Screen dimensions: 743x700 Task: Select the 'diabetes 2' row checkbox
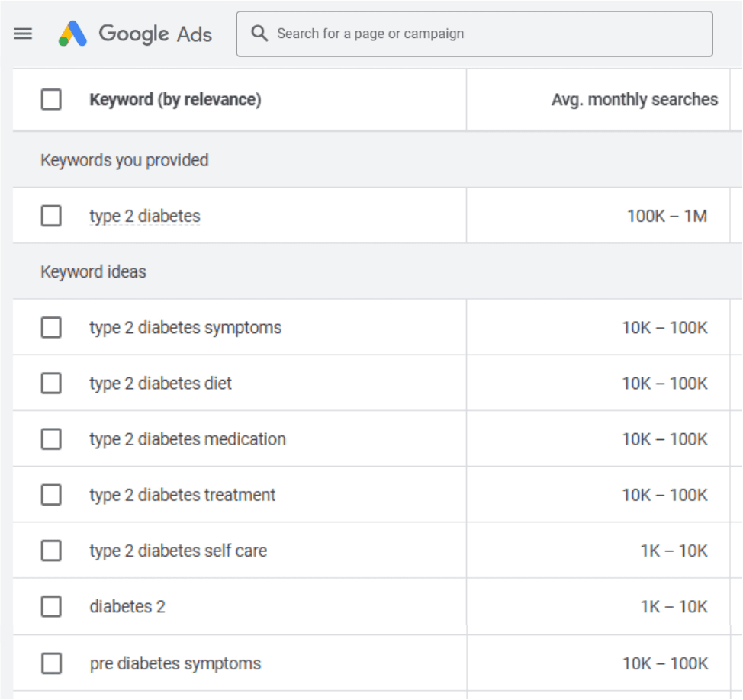click(x=51, y=607)
